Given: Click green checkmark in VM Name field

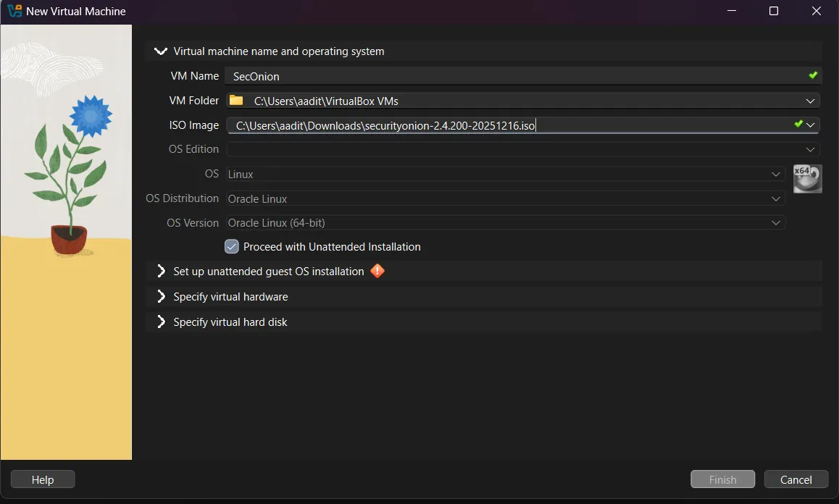Looking at the screenshot, I should 813,75.
